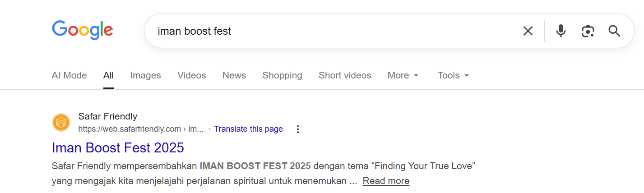
Task: Click the Safar Friendly favicon
Action: (x=61, y=123)
